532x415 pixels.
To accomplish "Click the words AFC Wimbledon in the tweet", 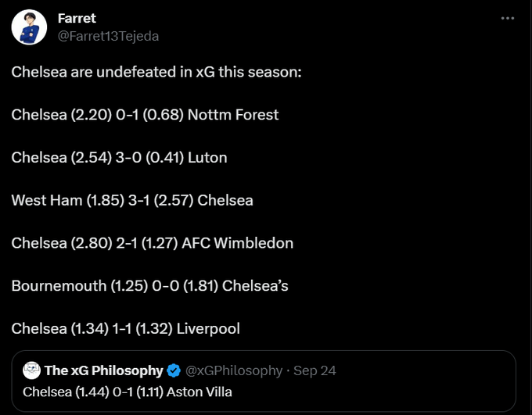I will (x=238, y=243).
